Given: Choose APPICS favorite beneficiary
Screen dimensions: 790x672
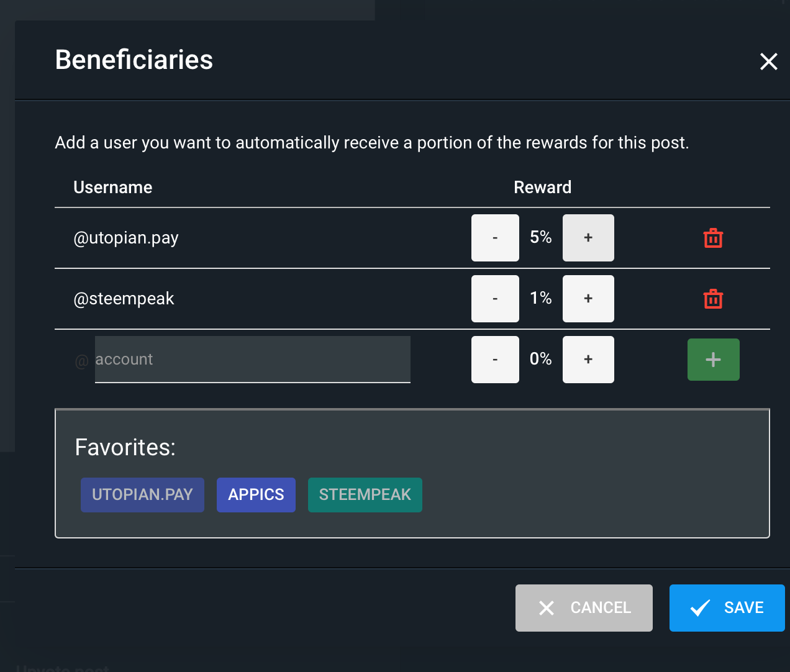Looking at the screenshot, I should tap(256, 495).
